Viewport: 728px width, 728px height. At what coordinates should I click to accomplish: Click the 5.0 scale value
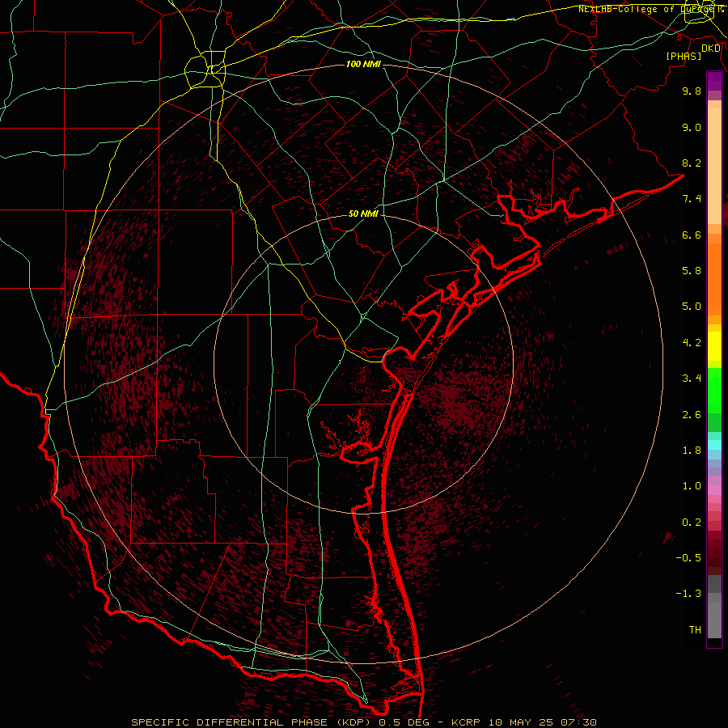click(x=692, y=307)
